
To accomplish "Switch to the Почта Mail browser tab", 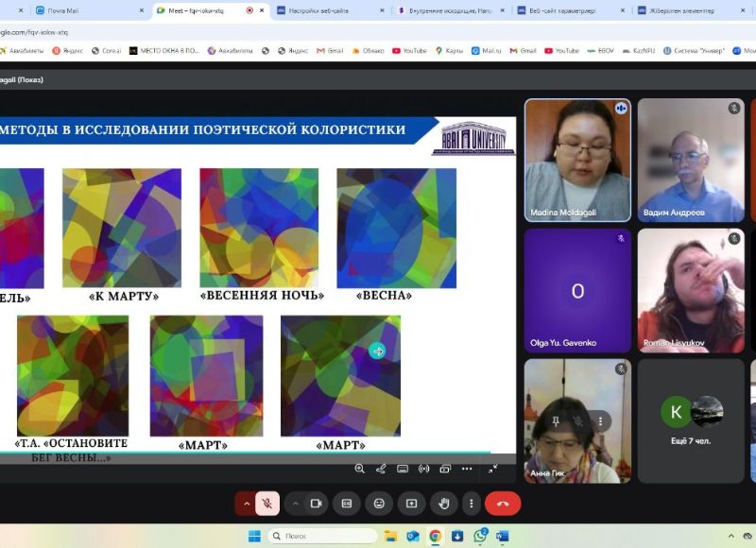I will pos(62,10).
